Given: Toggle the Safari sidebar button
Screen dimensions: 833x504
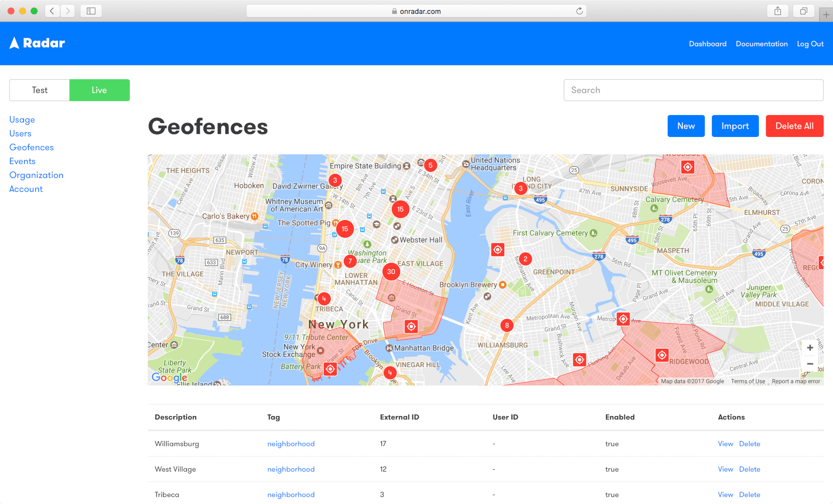Looking at the screenshot, I should tap(91, 11).
